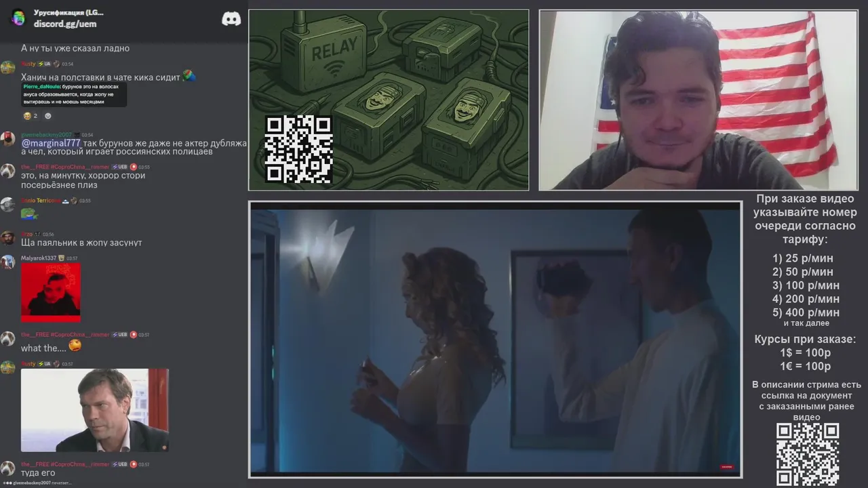This screenshot has width=868, height=488.
Task: Select the tariff line "2) 50 р/мин"
Action: [803, 272]
